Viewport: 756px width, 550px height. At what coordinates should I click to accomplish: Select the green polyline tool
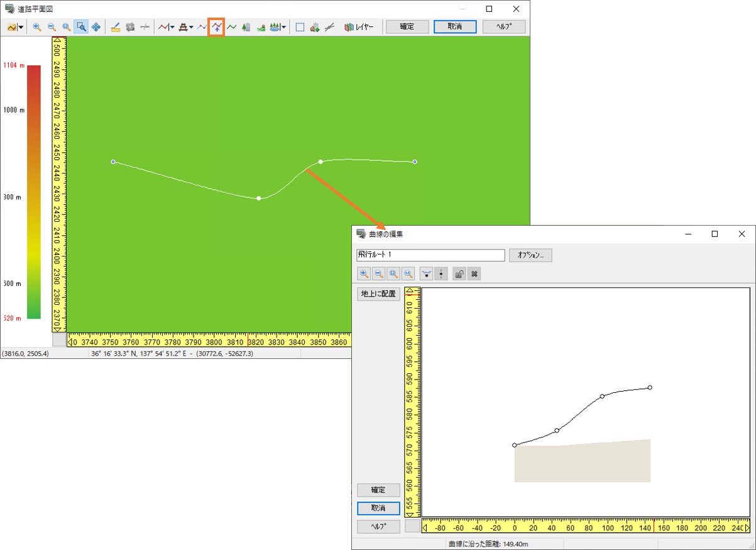point(232,27)
